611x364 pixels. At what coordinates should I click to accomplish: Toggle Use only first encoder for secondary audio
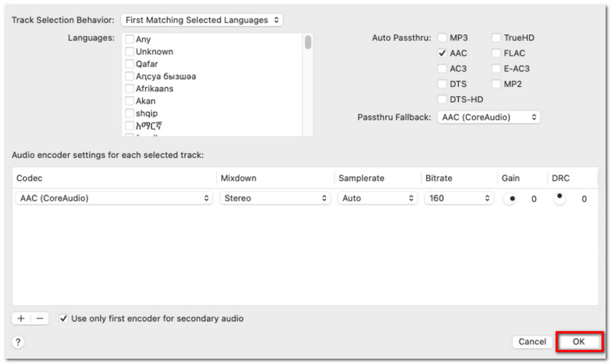coord(63,318)
